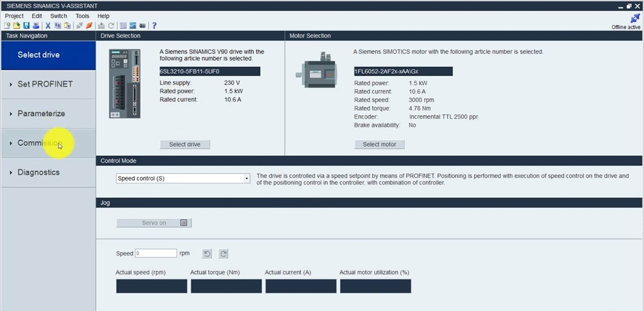Open the Switch menu
644x311 pixels.
tap(58, 16)
